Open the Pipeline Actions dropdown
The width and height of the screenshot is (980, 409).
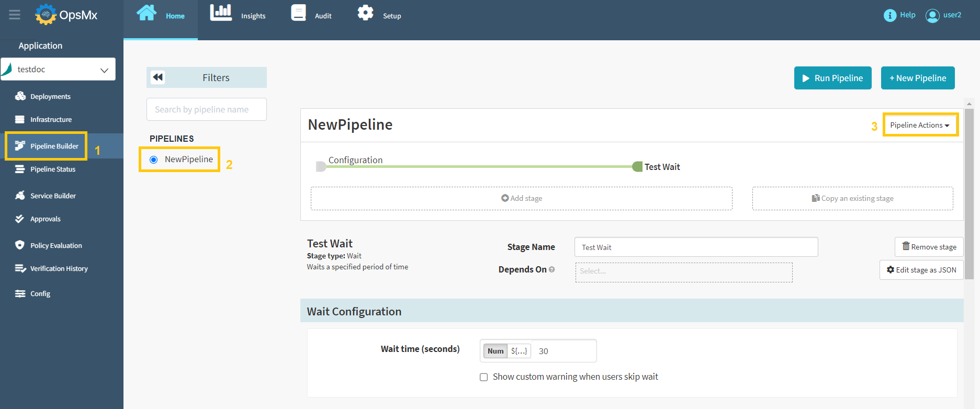pos(920,125)
